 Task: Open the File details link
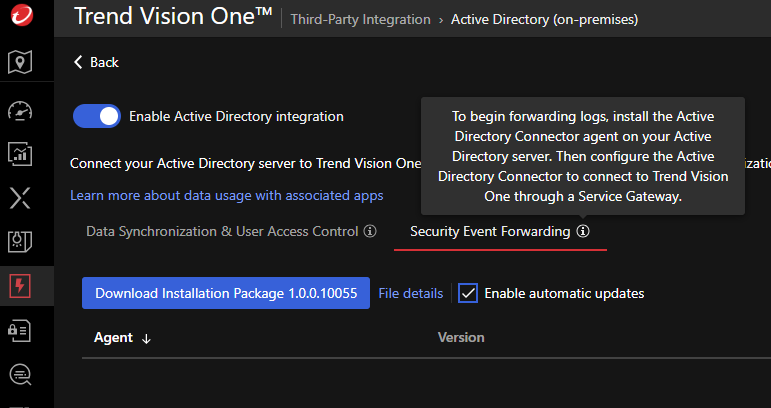pyautogui.click(x=410, y=293)
